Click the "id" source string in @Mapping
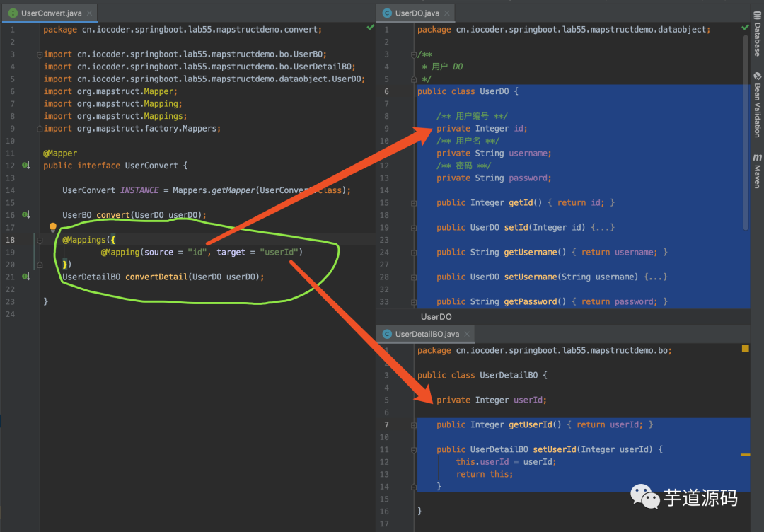This screenshot has height=532, width=764. pos(197,252)
